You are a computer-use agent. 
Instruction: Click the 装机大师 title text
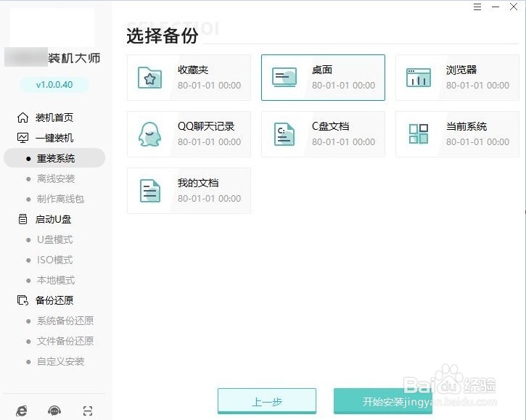point(74,58)
